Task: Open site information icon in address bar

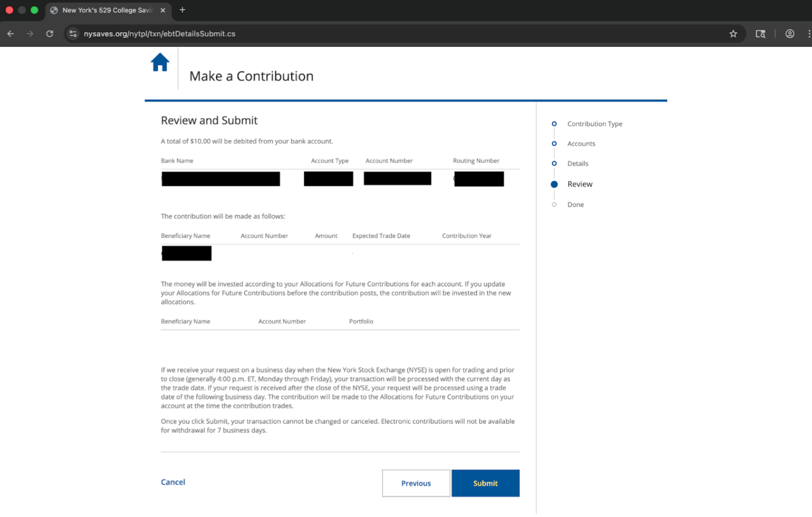Action: tap(73, 34)
